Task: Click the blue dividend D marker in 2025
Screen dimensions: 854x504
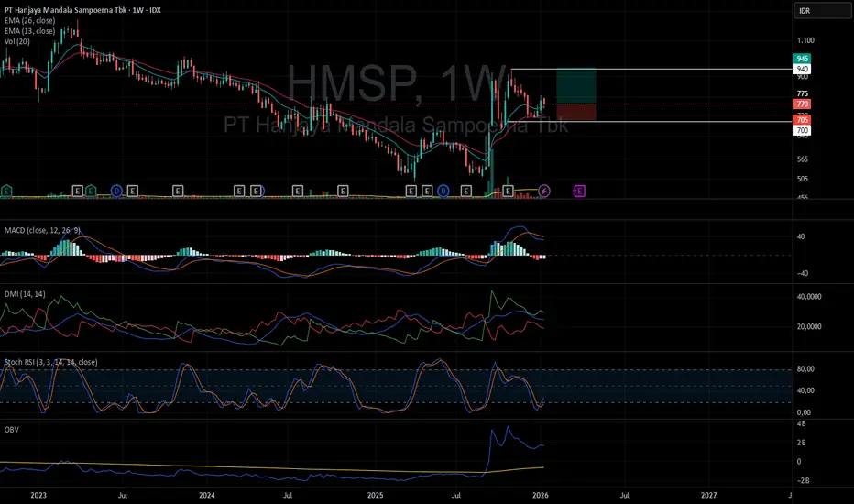Action: pos(443,191)
